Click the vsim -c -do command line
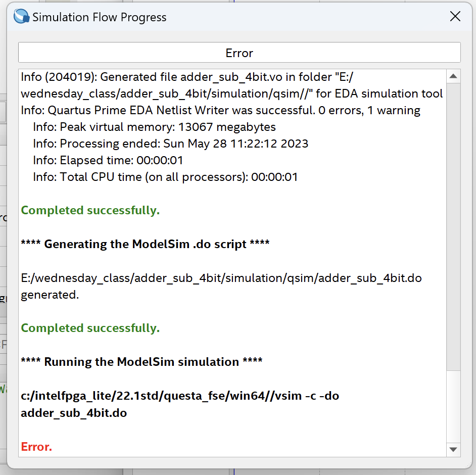The height and width of the screenshot is (475, 476). [x=180, y=396]
